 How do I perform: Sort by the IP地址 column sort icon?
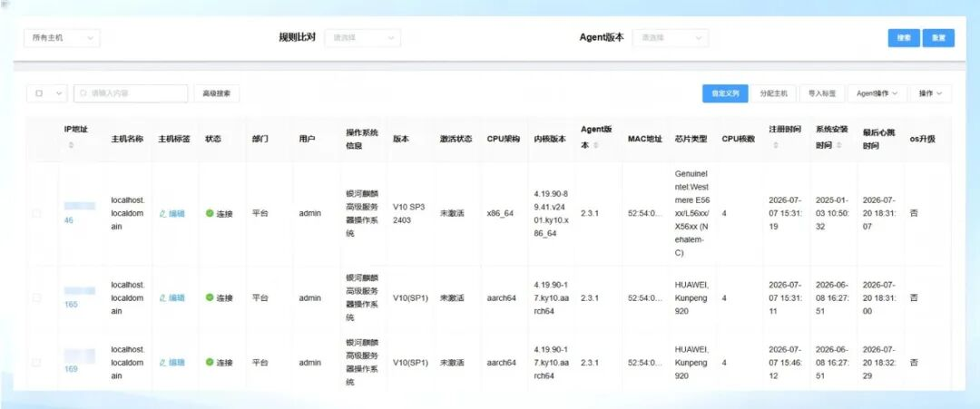tap(71, 145)
